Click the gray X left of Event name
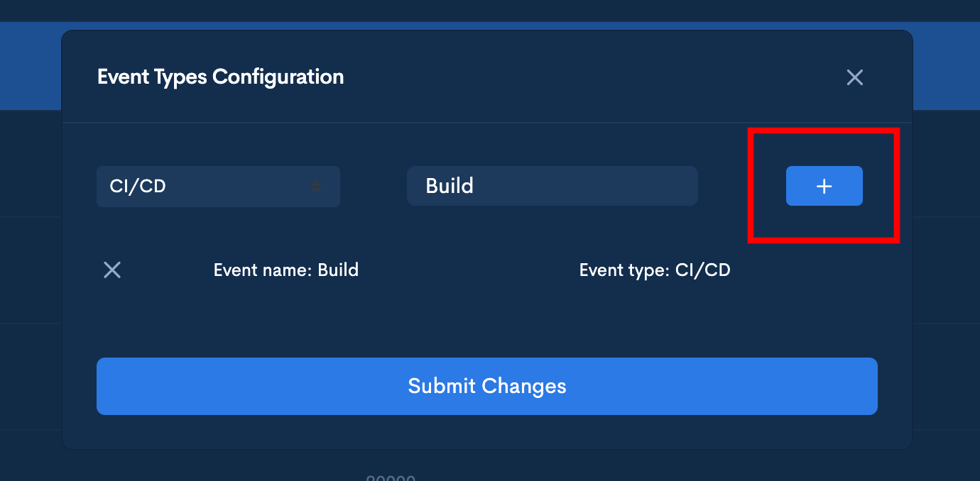This screenshot has height=481, width=980. click(112, 270)
